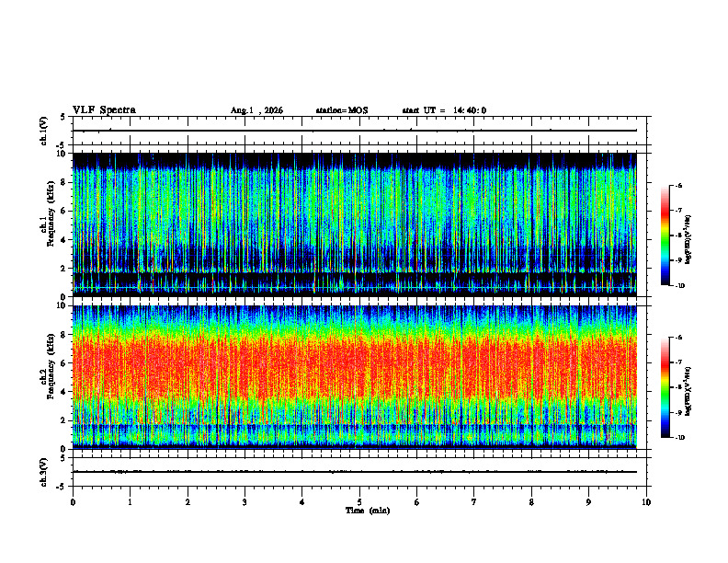The height and width of the screenshot is (563, 728).
Task: Click time axis tick label "1"
Action: 130,502
